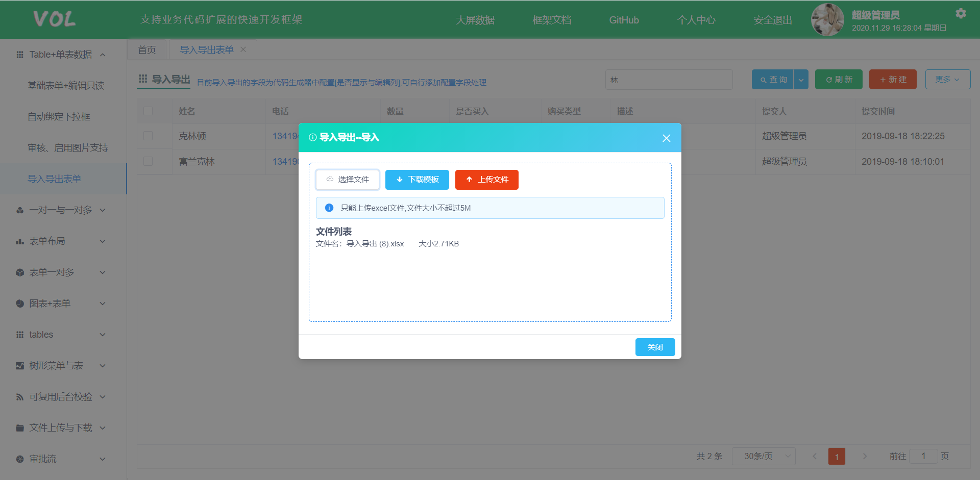Open the 30条/页 page size dropdown
Screen dimensions: 980x480
764,456
